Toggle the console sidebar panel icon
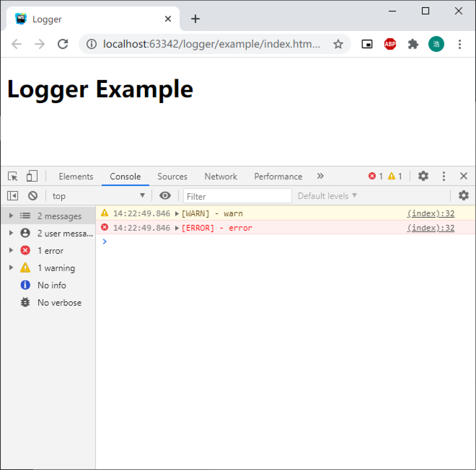Image resolution: width=476 pixels, height=470 pixels. point(13,196)
